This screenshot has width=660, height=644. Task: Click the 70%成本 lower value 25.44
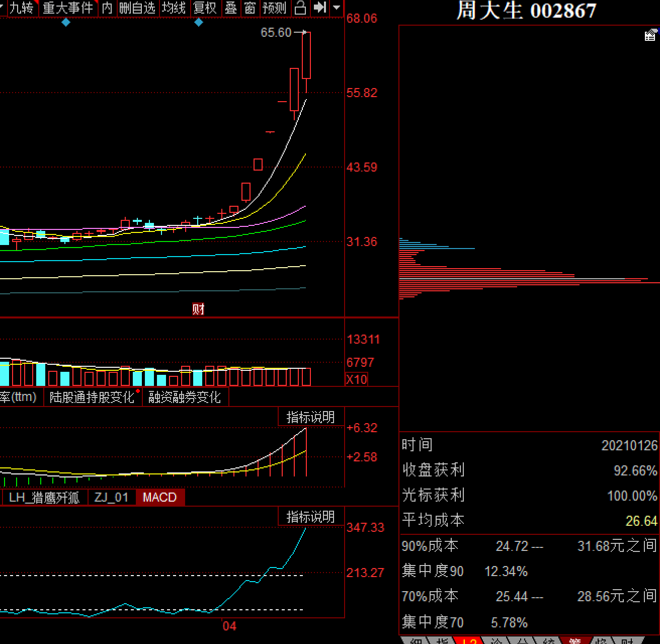[512, 596]
